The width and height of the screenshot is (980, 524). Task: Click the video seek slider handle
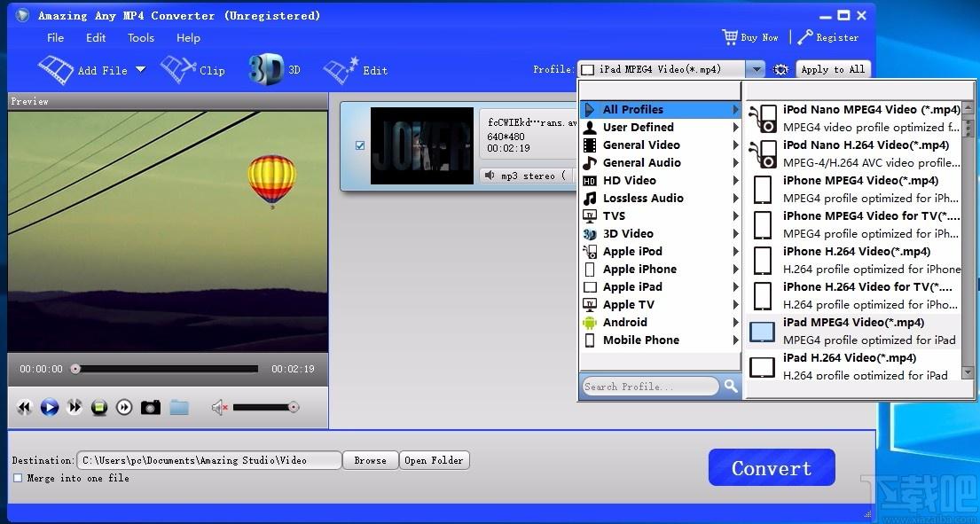(75, 369)
